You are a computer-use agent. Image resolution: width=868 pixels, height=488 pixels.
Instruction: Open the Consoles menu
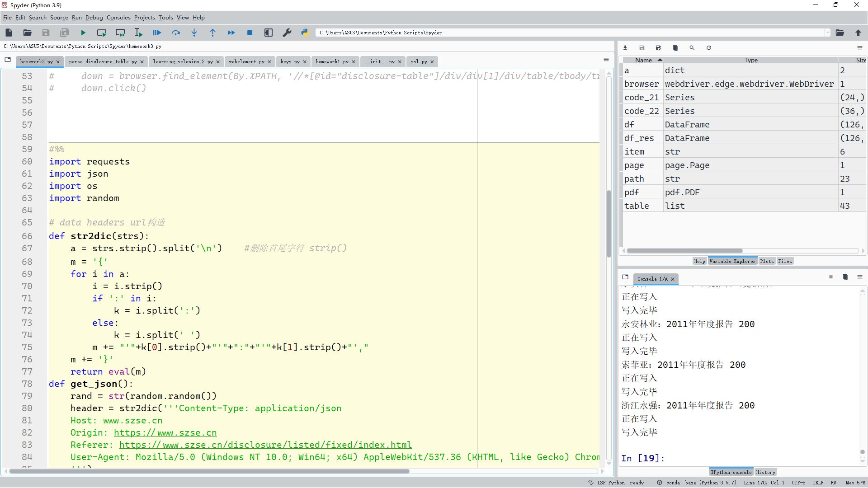click(x=118, y=18)
